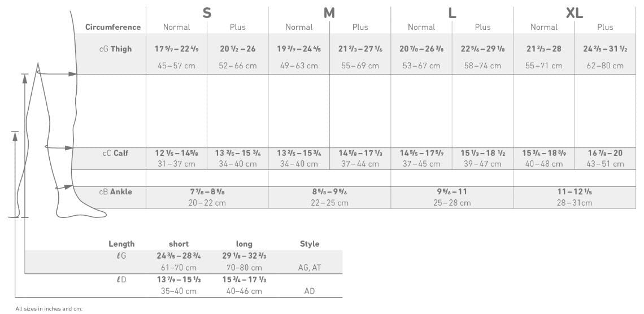Click the calf circumference arrow on the leg
The image size is (644, 314).
58,148
